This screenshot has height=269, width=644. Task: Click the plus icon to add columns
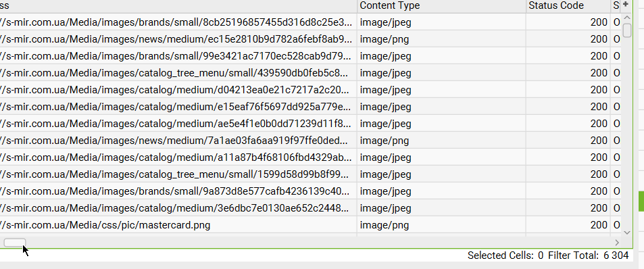click(x=626, y=5)
